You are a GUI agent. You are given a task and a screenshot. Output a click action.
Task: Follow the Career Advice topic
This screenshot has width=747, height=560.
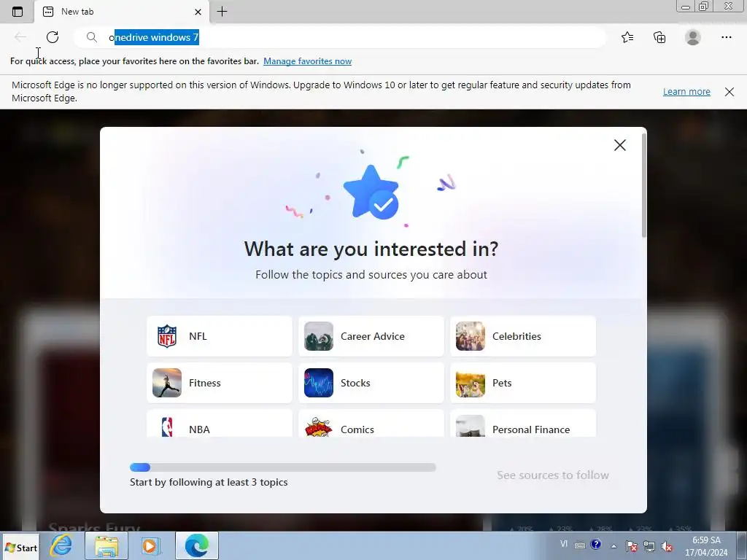[x=371, y=336]
